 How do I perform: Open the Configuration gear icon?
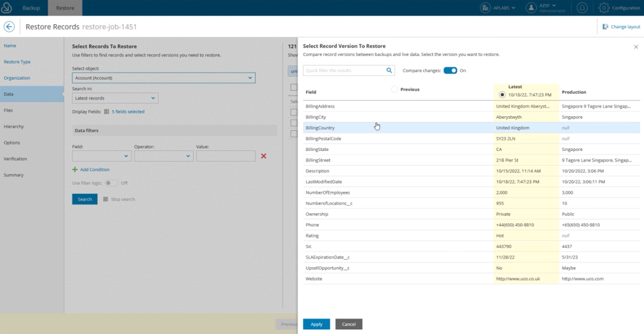(x=604, y=8)
